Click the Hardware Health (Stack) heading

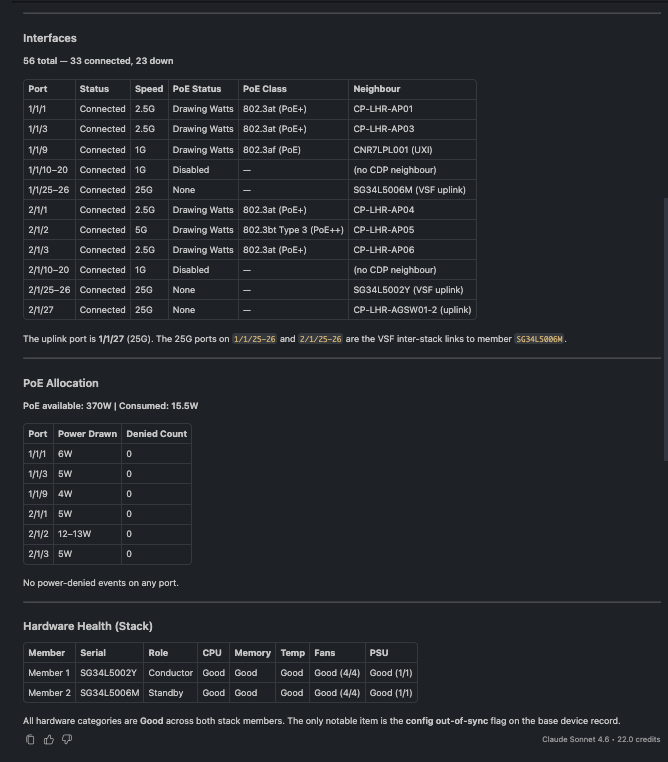tap(88, 626)
